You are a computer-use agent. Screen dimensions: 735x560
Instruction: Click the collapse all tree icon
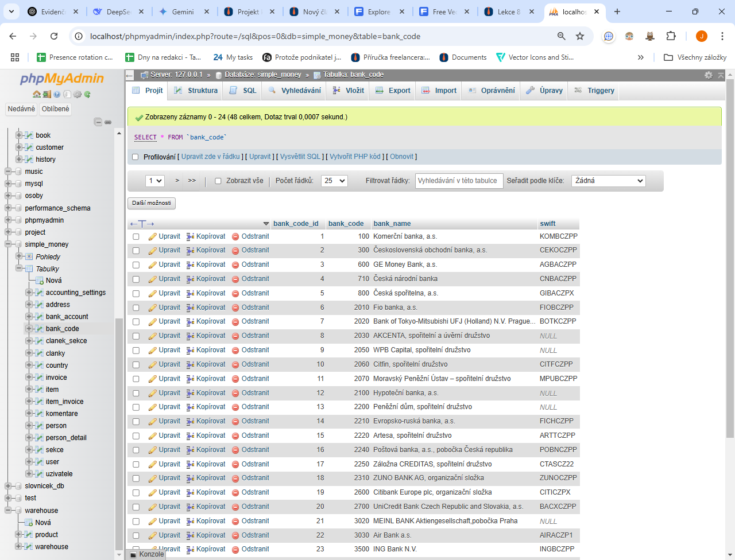(98, 122)
